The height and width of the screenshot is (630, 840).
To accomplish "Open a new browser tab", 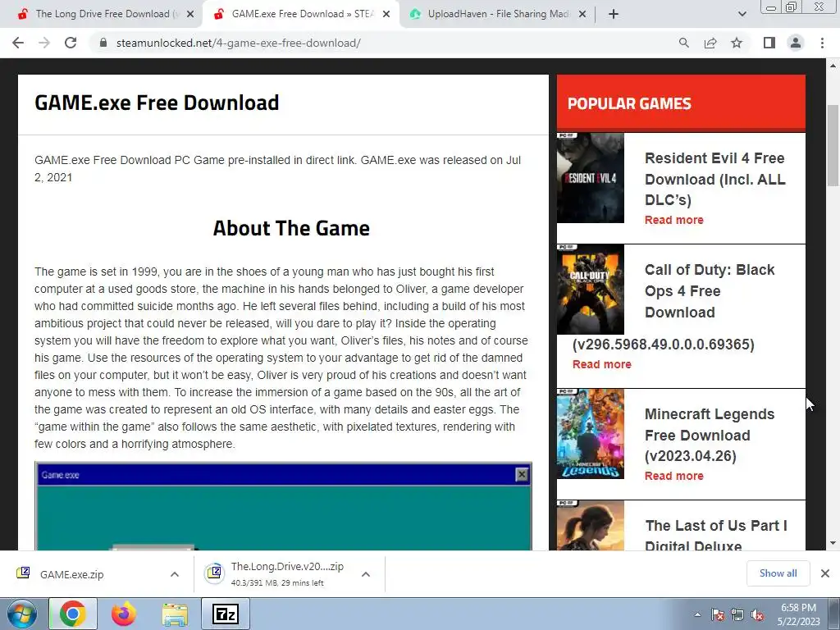I will tap(614, 14).
